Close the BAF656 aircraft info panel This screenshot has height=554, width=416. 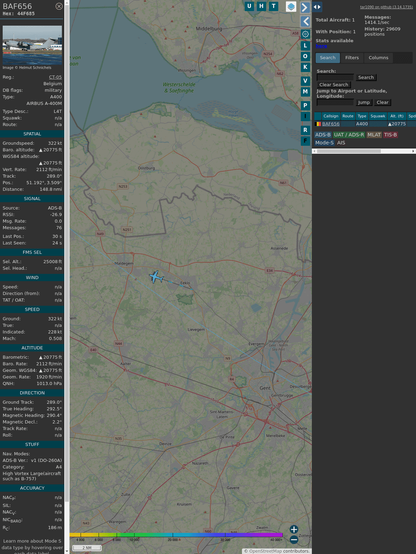click(x=59, y=6)
